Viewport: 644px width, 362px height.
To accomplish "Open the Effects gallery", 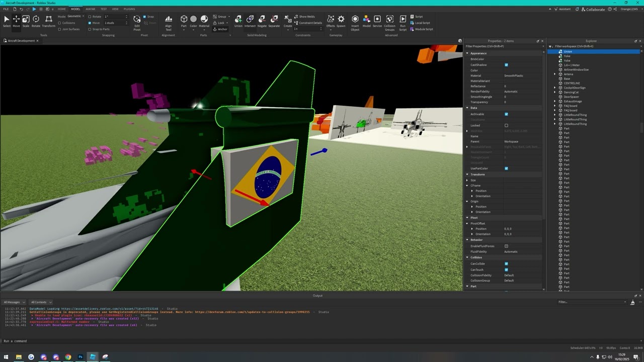I will point(331,22).
